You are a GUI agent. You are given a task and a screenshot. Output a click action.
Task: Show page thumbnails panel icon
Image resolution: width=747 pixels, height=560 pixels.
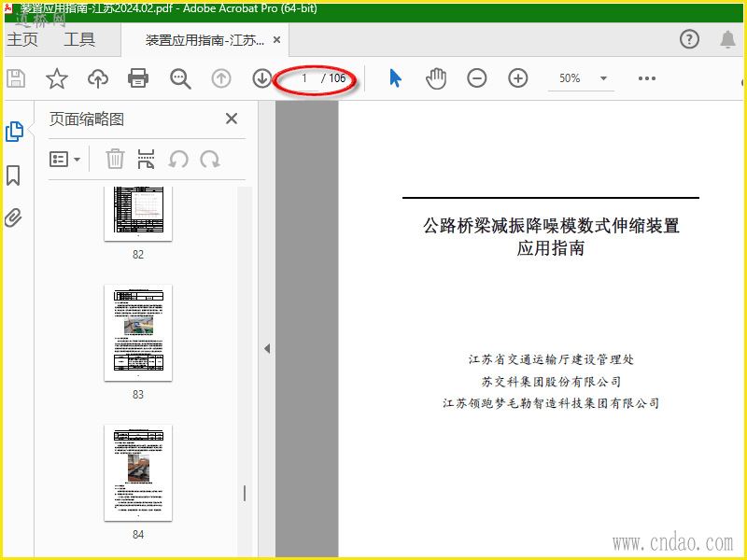[14, 132]
